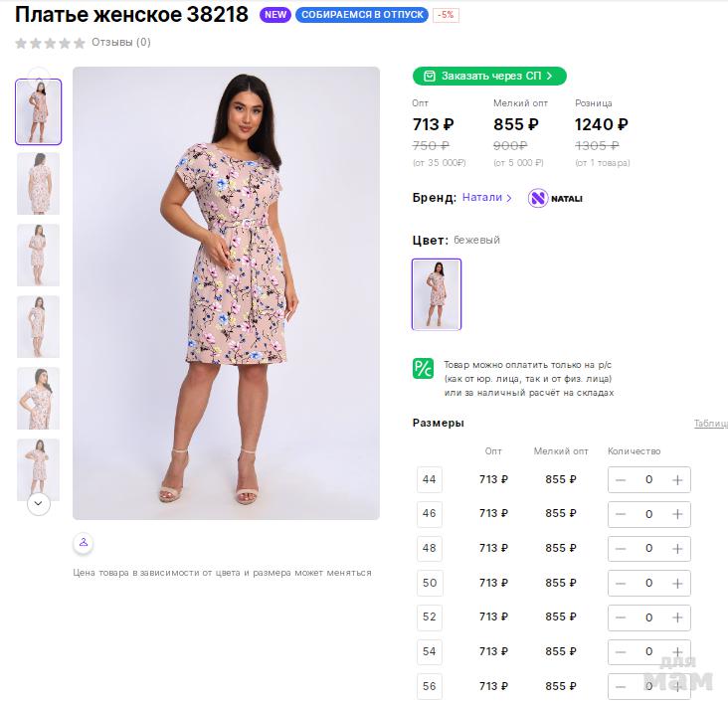Image resolution: width=728 pixels, height=705 pixels.
Task: Click the star rating icons under the title
Action: (50, 43)
